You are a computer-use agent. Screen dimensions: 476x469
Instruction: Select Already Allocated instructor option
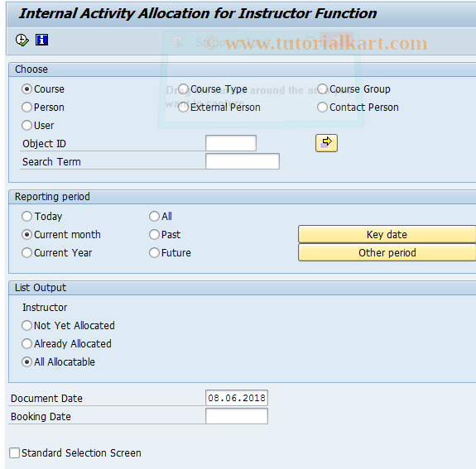26,344
